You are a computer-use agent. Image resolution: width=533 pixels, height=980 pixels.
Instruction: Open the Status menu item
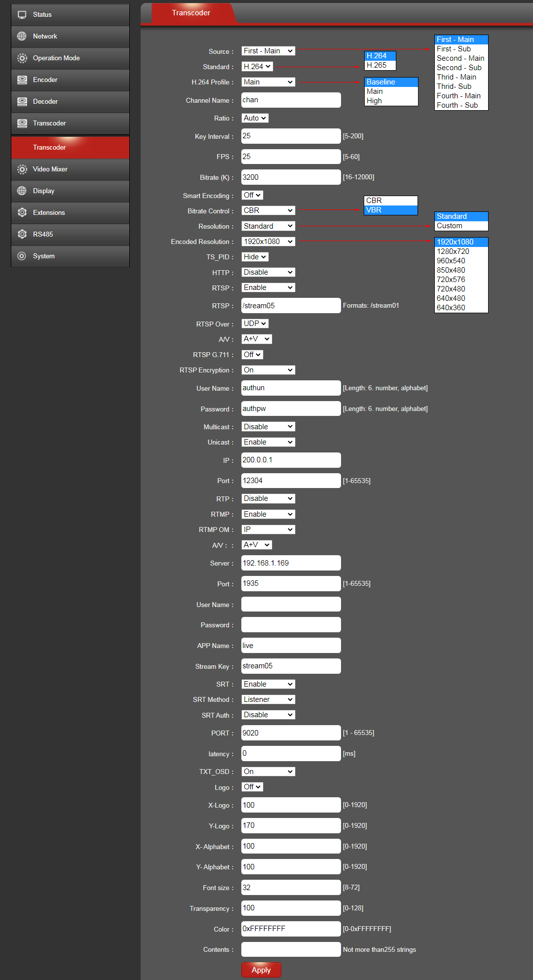click(70, 15)
